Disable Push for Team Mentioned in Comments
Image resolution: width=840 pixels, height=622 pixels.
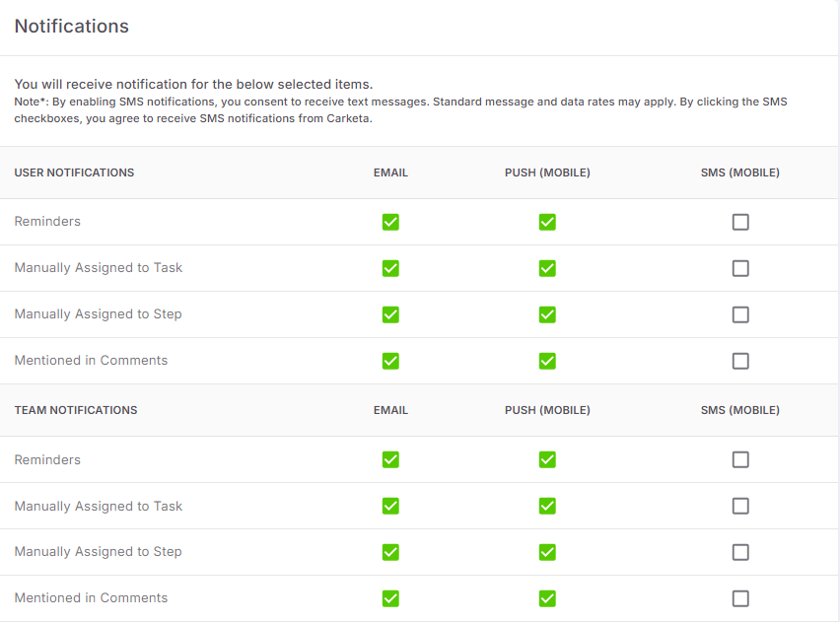pos(547,598)
